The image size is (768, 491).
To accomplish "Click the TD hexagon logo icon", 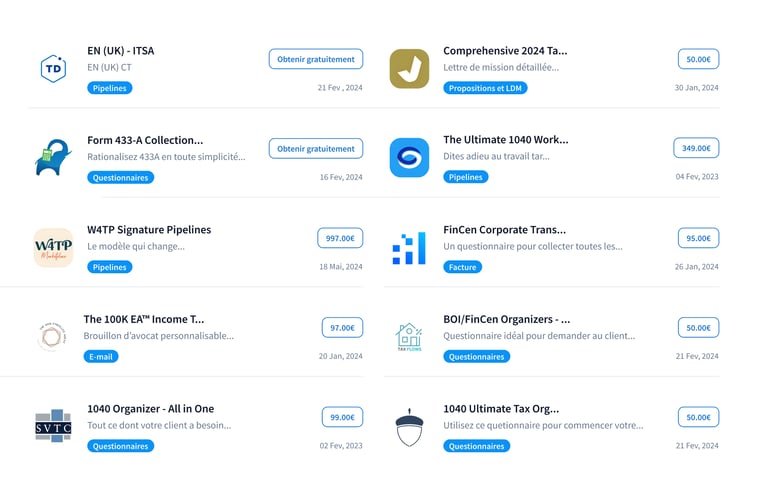I will 53,68.
